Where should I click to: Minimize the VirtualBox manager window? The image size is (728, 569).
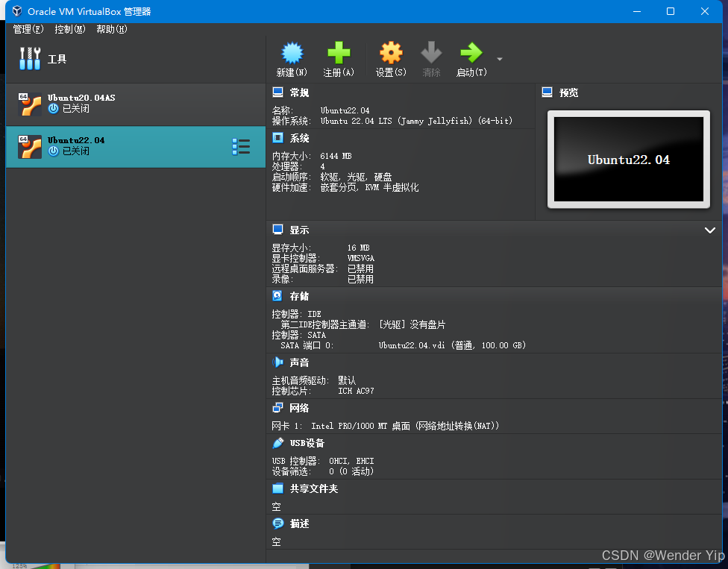pos(637,11)
